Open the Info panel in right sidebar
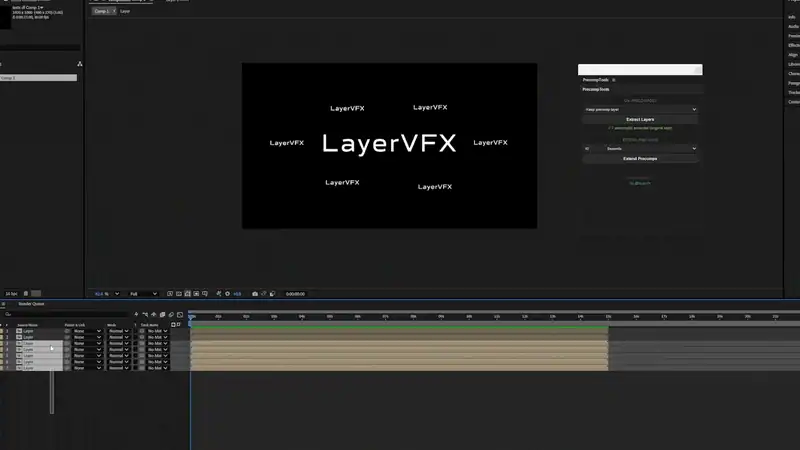The image size is (800, 450). point(792,17)
